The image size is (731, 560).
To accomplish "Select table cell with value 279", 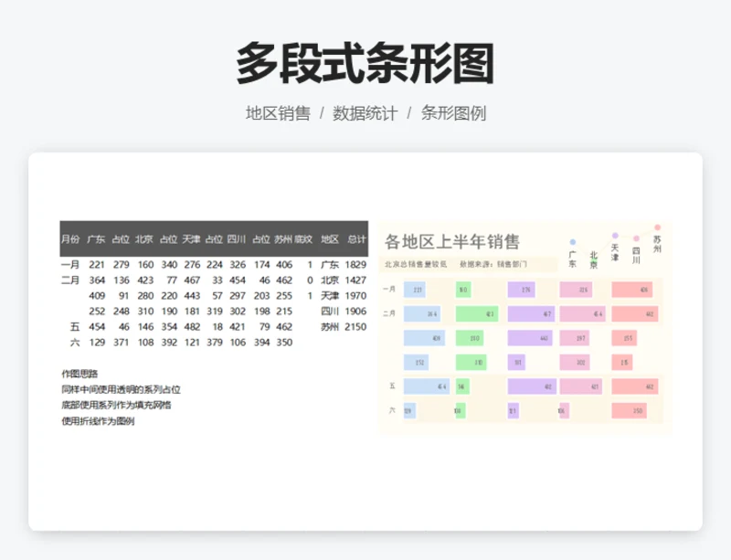I will click(x=122, y=265).
